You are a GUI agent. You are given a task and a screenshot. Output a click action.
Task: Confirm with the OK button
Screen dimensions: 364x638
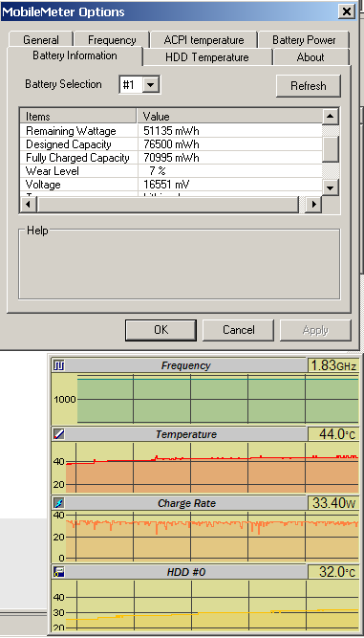pyautogui.click(x=161, y=330)
